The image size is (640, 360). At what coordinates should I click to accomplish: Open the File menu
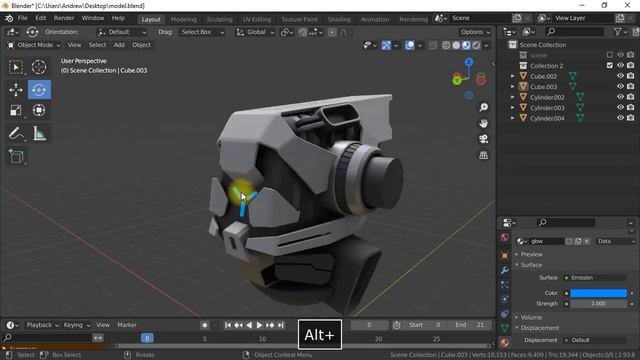pos(22,18)
